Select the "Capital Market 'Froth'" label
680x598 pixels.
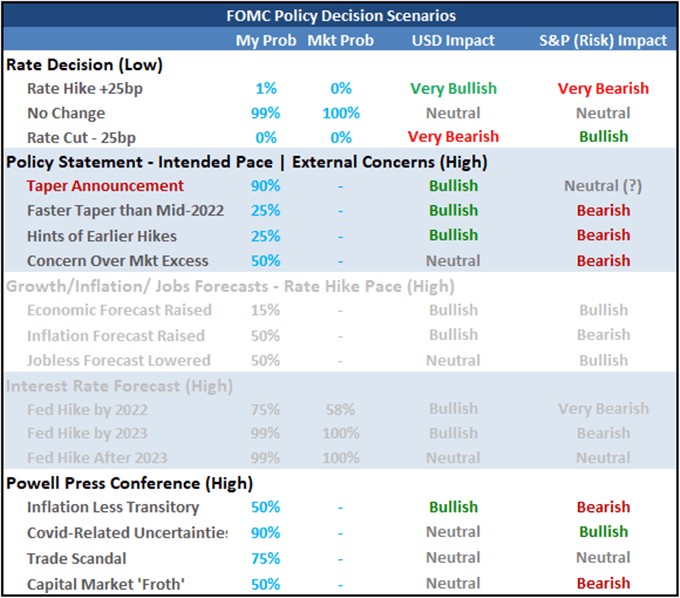tap(106, 585)
